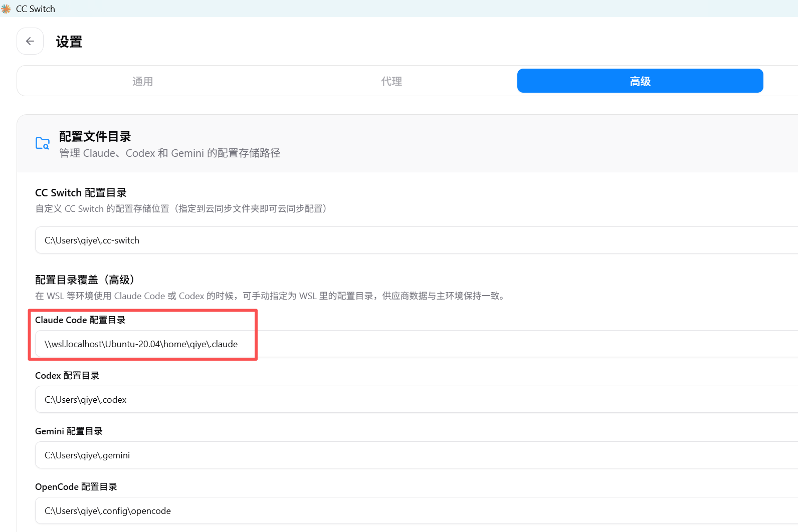
Task: Switch to the 通用 tab
Action: [142, 81]
